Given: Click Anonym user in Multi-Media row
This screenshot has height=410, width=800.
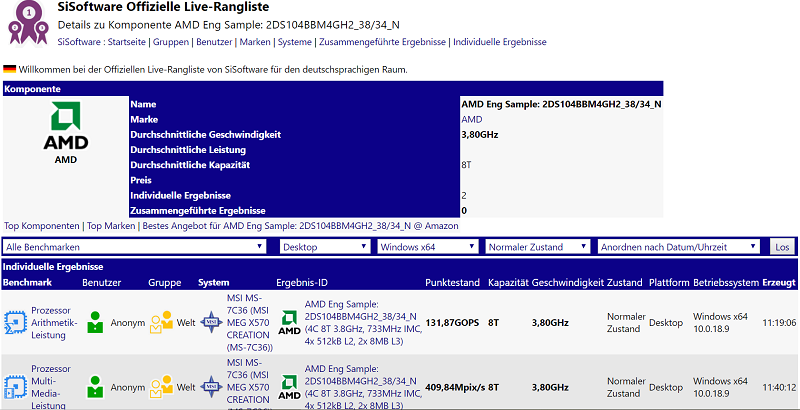Looking at the screenshot, I should tap(128, 388).
